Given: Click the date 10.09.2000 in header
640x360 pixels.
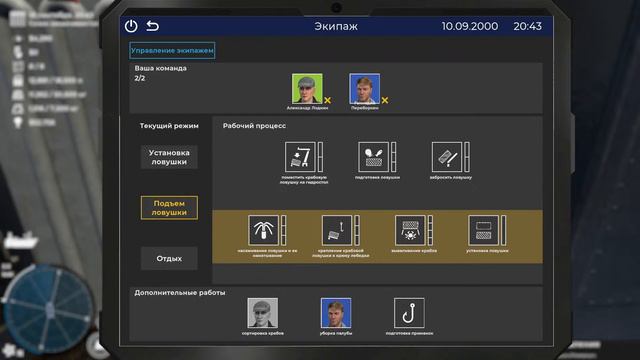Looking at the screenshot, I should click(x=470, y=26).
